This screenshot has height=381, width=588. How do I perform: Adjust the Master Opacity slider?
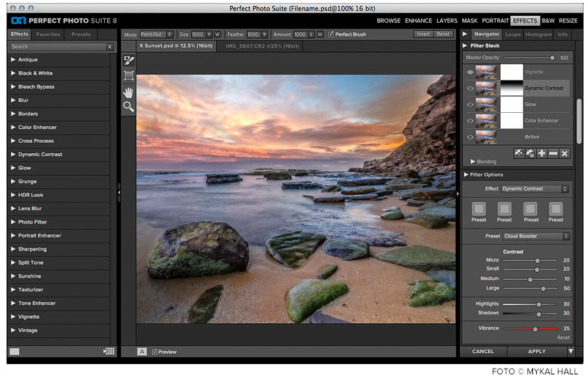click(552, 57)
